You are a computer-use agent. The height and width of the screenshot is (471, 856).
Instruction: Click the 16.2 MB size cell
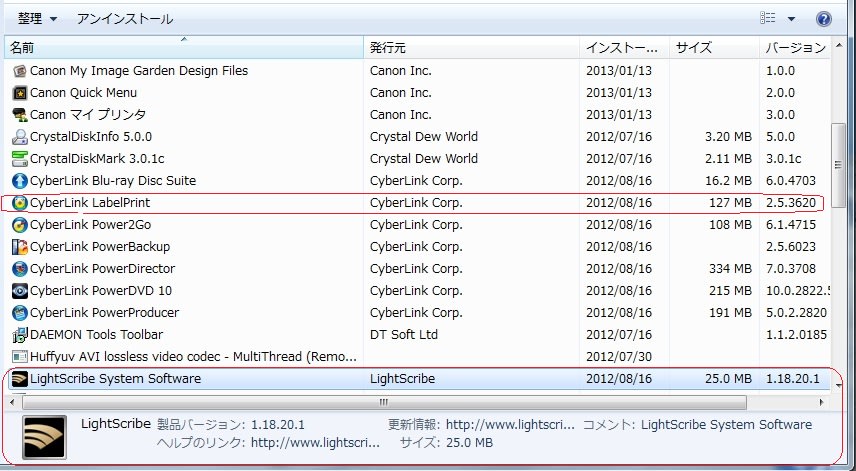click(x=728, y=181)
